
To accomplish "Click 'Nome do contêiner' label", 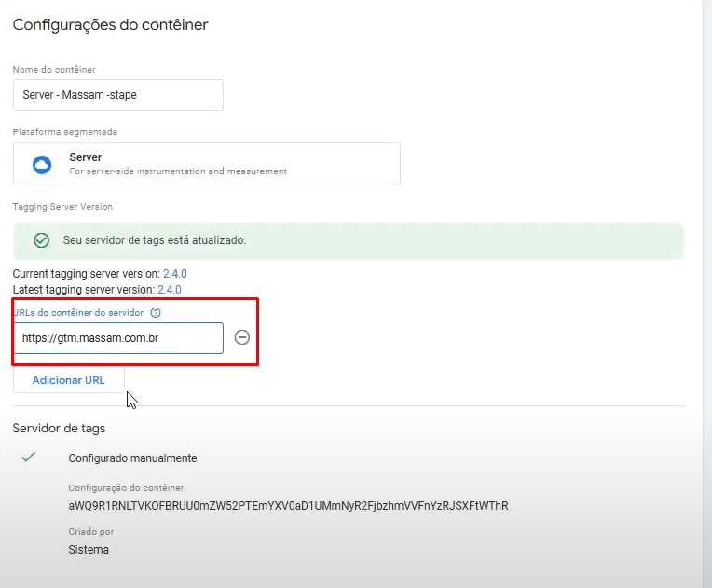I will (x=54, y=70).
